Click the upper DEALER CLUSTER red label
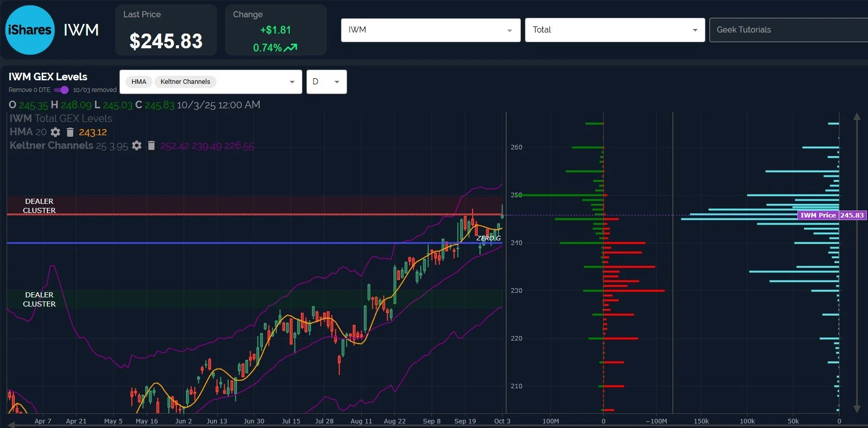This screenshot has height=428, width=868. (x=39, y=206)
